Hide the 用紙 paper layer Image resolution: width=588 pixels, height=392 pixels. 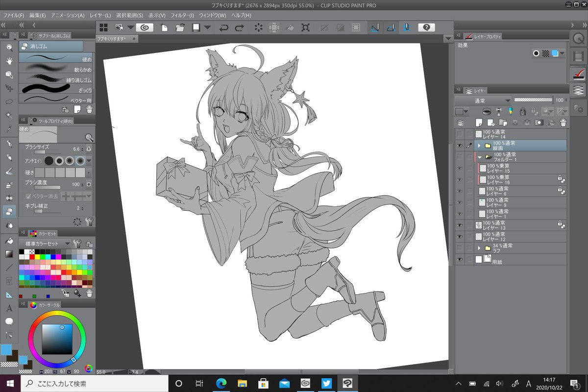coord(460,260)
